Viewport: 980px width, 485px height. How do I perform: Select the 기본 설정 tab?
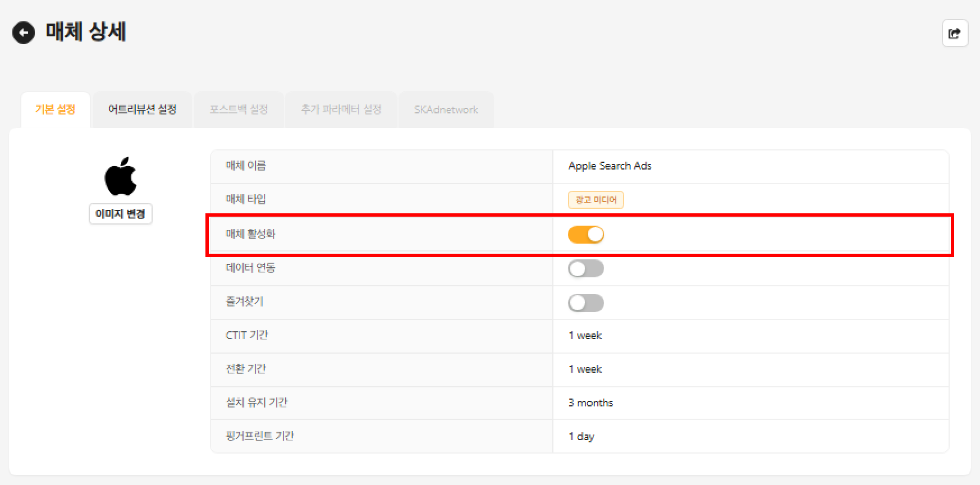[x=55, y=109]
